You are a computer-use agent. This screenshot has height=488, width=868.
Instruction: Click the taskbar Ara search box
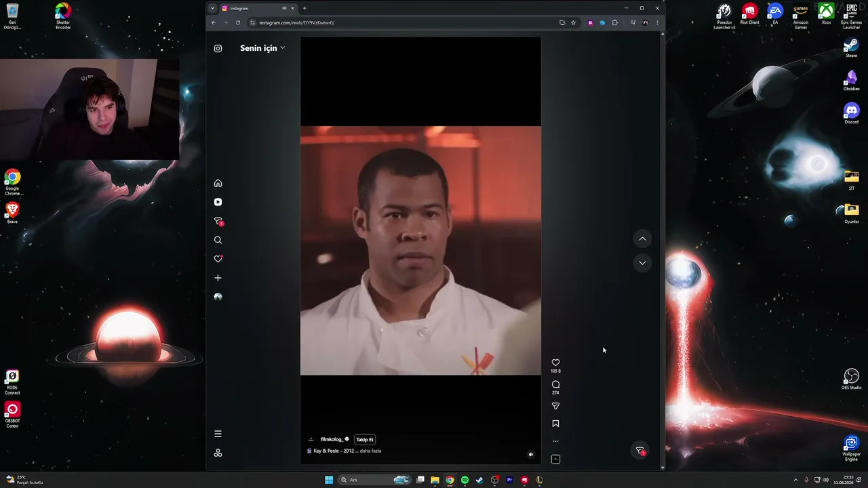click(x=375, y=480)
